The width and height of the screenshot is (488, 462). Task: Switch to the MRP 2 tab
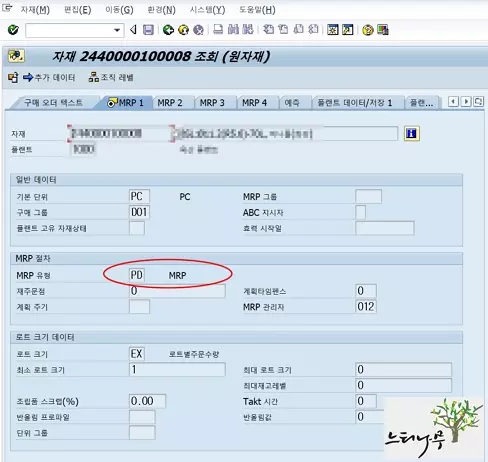(170, 103)
